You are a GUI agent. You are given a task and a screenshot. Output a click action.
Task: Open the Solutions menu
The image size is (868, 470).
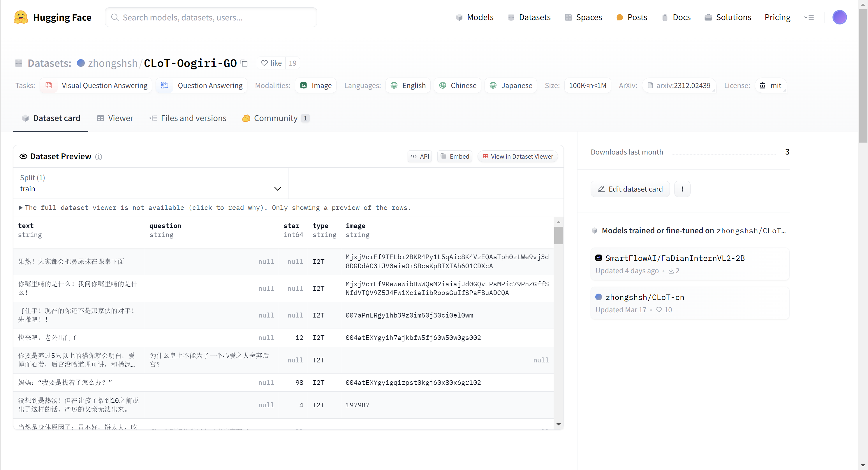tap(728, 17)
